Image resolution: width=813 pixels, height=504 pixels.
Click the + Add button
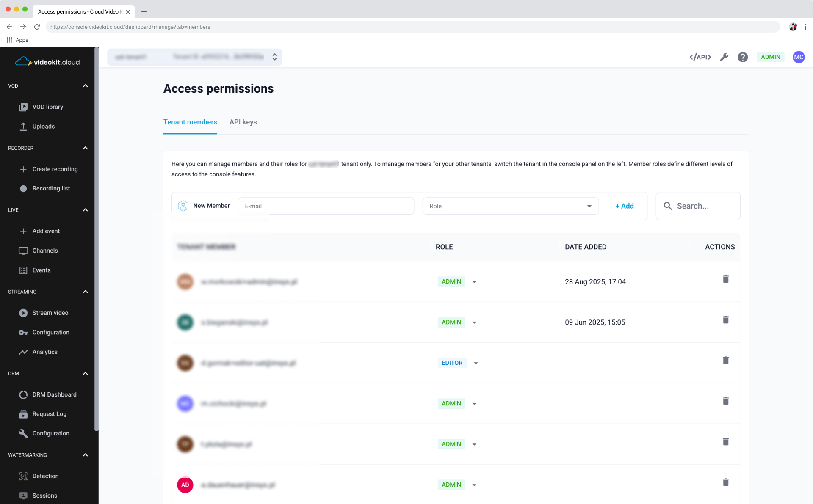tap(624, 206)
